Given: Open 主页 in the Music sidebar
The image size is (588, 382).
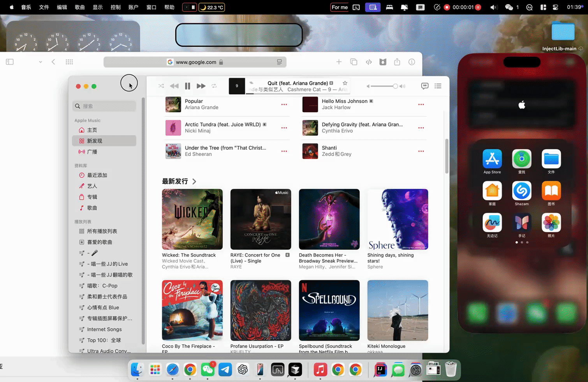Looking at the screenshot, I should click(x=104, y=130).
